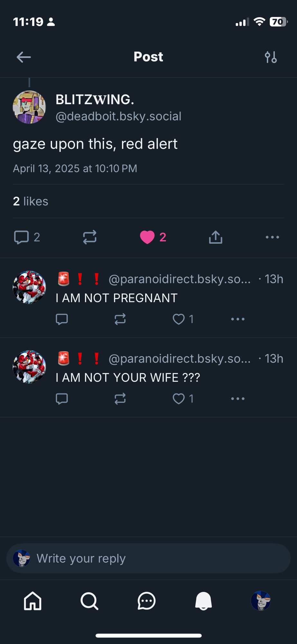Open the Notifications bell tab
This screenshot has height=644, width=297.
[203, 601]
